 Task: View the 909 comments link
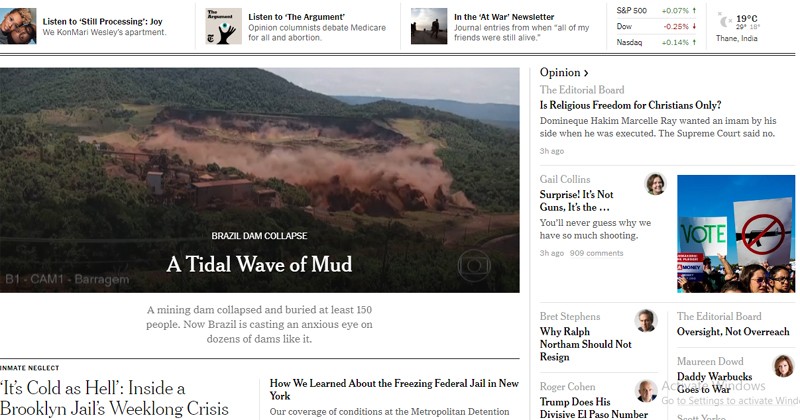tap(596, 253)
